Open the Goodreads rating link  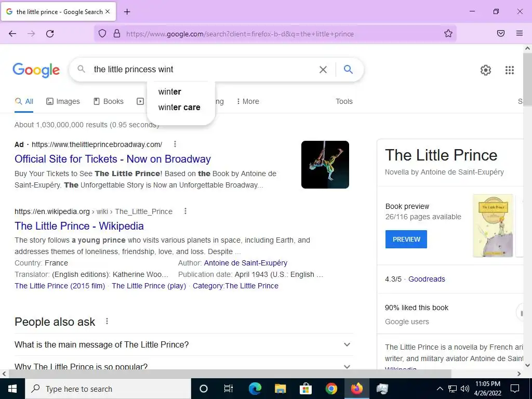[427, 279]
